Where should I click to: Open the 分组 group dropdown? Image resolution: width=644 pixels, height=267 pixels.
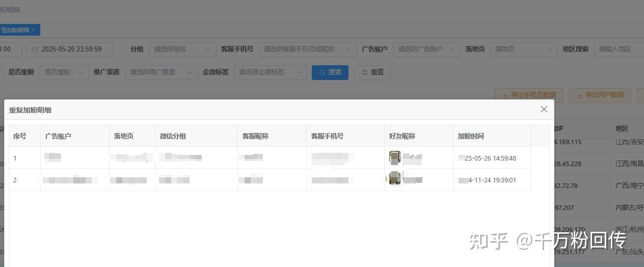182,49
